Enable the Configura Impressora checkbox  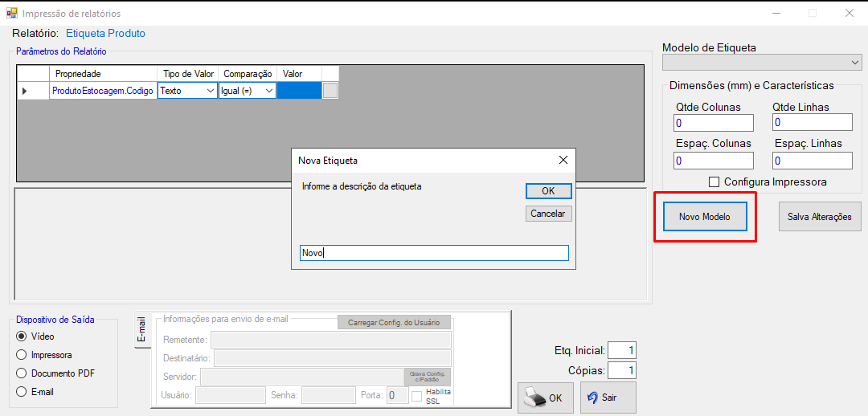pyautogui.click(x=714, y=181)
